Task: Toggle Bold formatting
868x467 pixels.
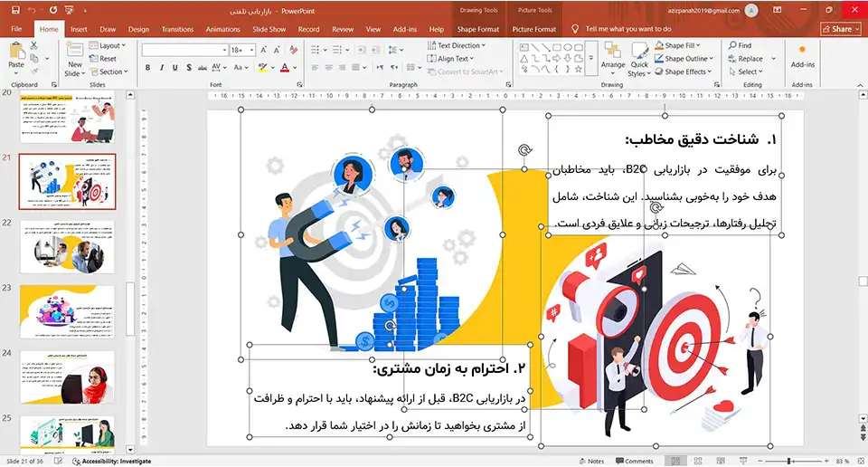Action: pos(147,68)
